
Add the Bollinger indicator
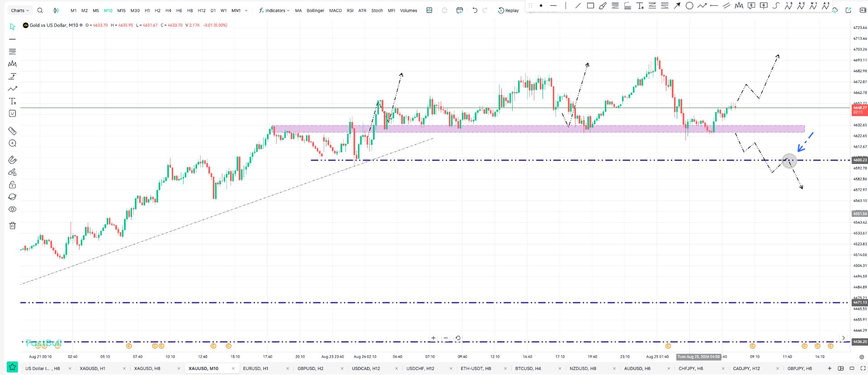point(315,10)
